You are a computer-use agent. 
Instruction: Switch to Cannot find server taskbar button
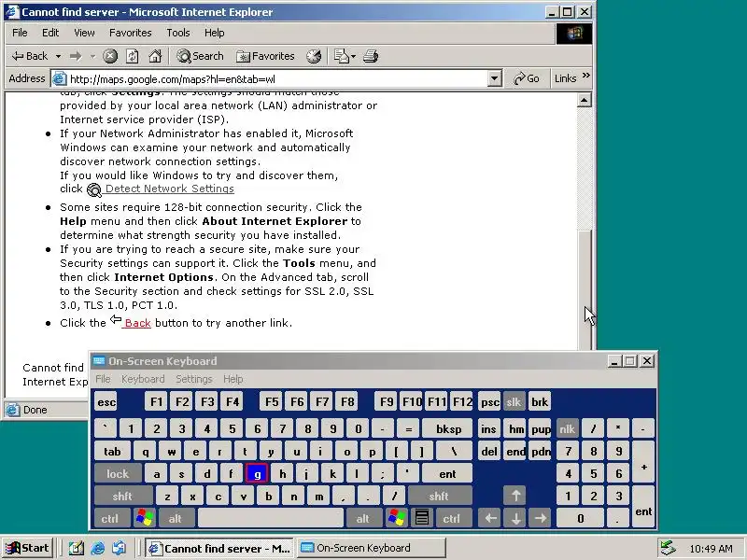[x=219, y=548]
